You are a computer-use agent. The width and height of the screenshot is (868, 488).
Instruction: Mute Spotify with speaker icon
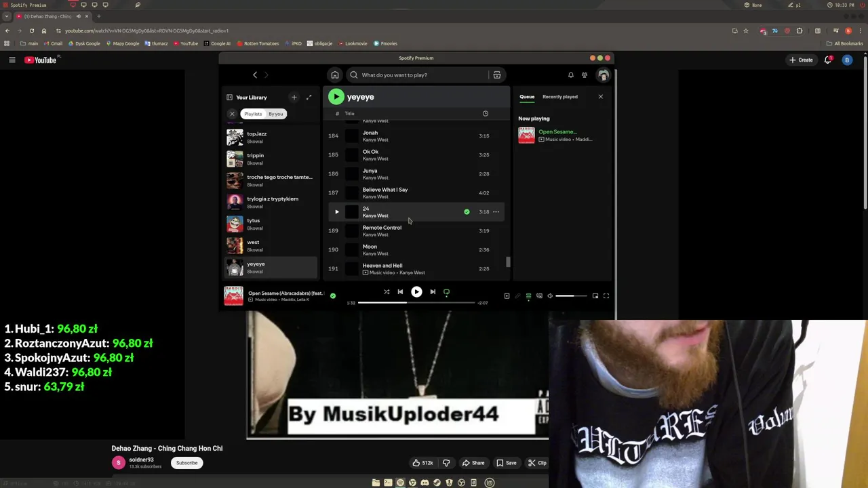point(550,296)
